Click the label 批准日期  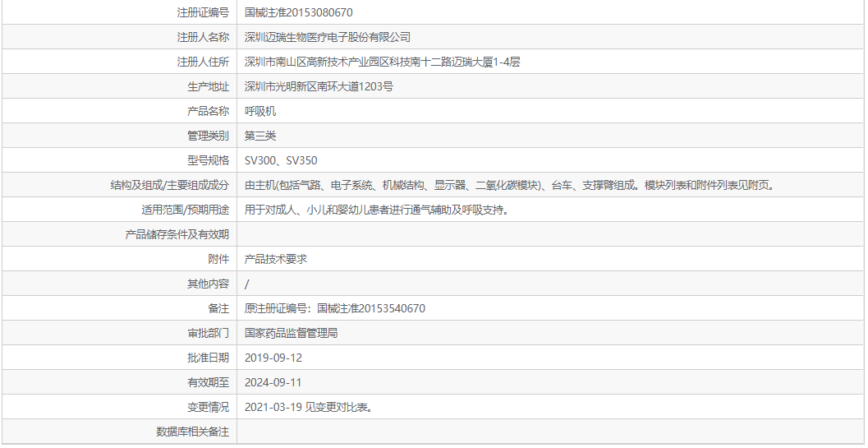click(208, 358)
